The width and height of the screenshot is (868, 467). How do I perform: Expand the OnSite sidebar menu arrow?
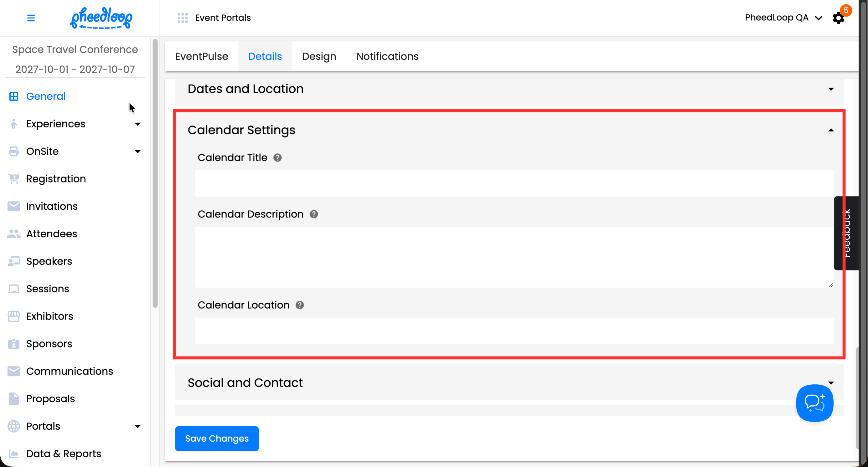tap(137, 151)
